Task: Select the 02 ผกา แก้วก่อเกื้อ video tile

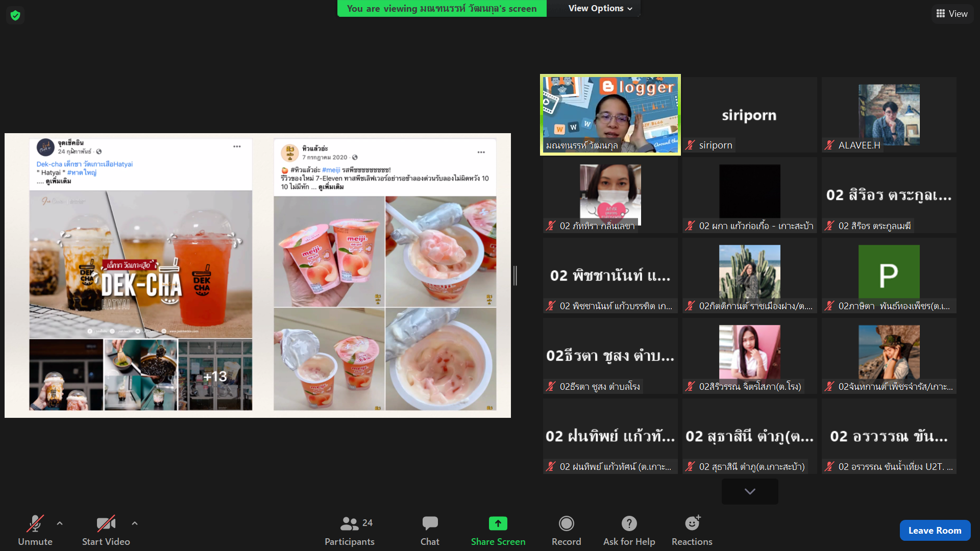Action: coord(749,195)
